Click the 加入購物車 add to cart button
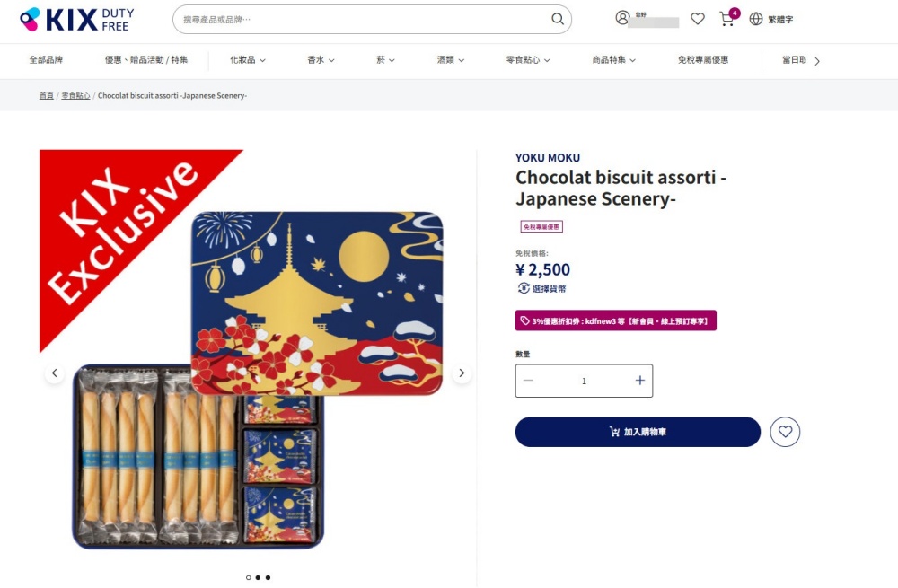This screenshot has width=898, height=588. click(638, 432)
